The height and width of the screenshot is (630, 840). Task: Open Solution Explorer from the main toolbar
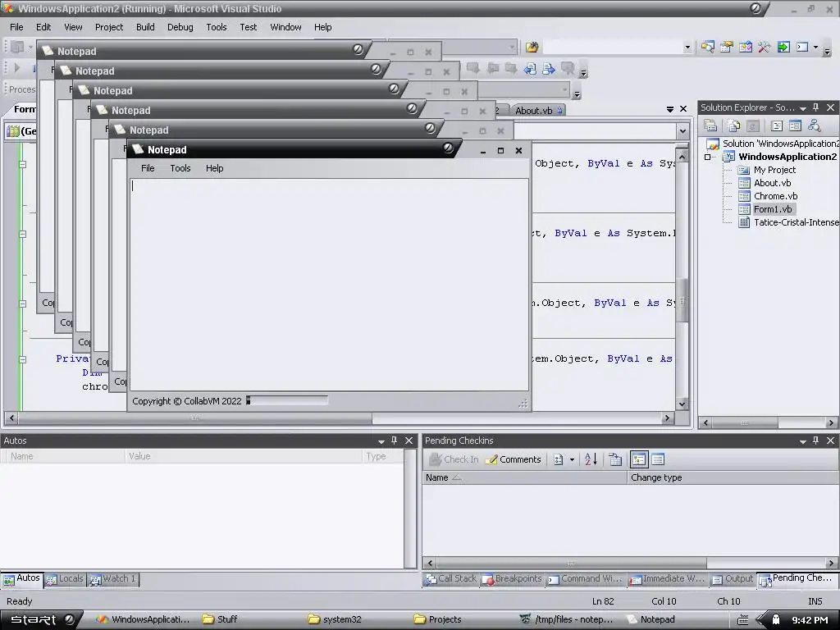[x=708, y=47]
